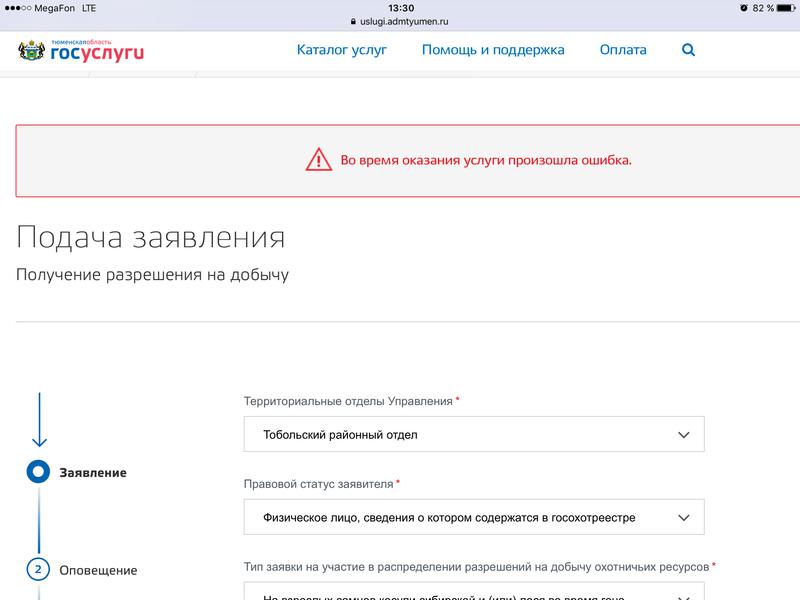The image size is (800, 600).
Task: Open the Оплата menu item
Action: coord(623,50)
